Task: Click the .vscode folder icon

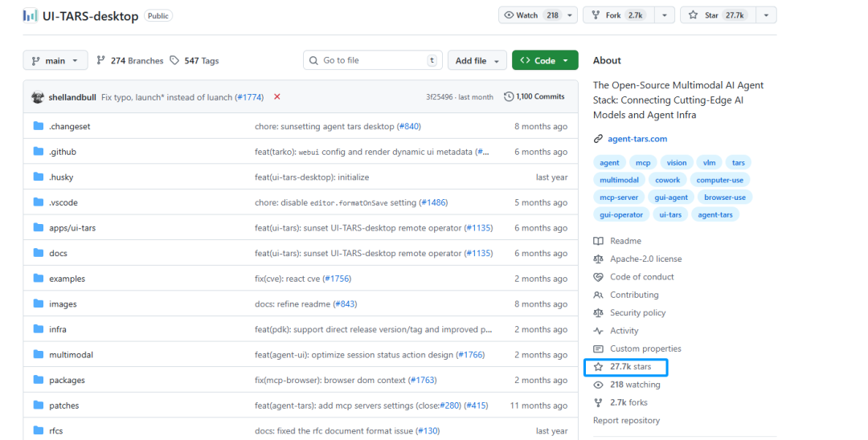Action: (39, 202)
